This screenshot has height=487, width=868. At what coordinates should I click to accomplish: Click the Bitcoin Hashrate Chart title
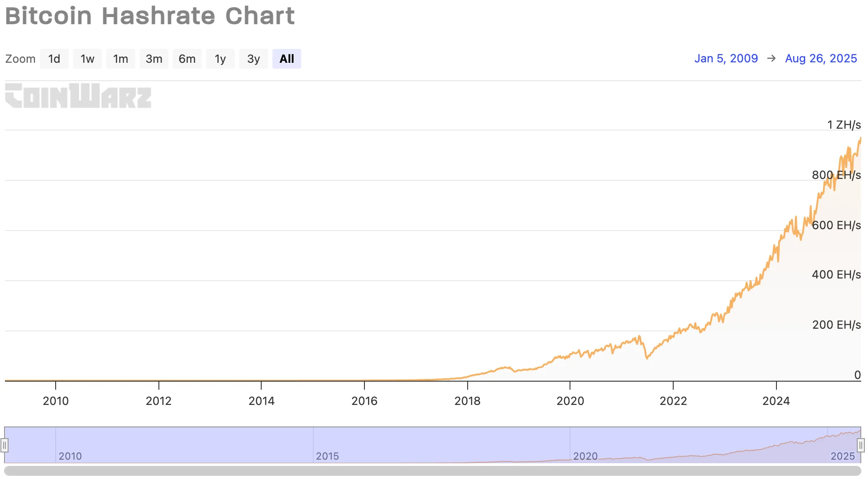click(150, 16)
